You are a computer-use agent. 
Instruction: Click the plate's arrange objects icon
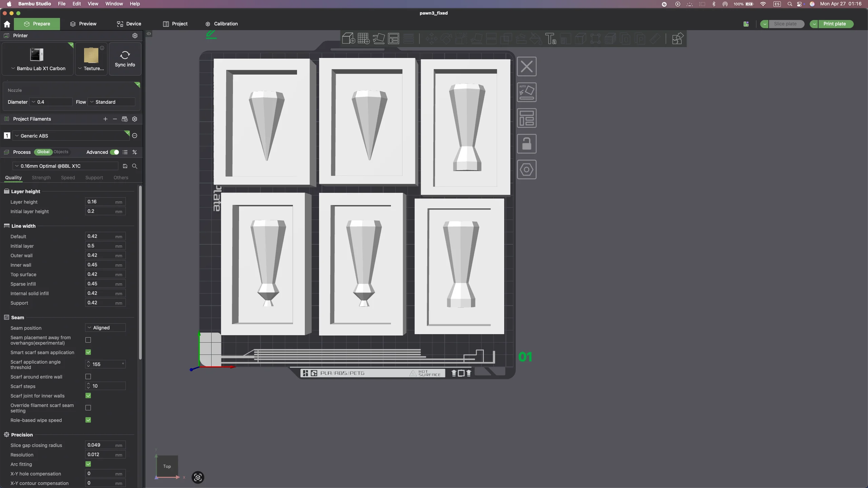[x=527, y=118]
